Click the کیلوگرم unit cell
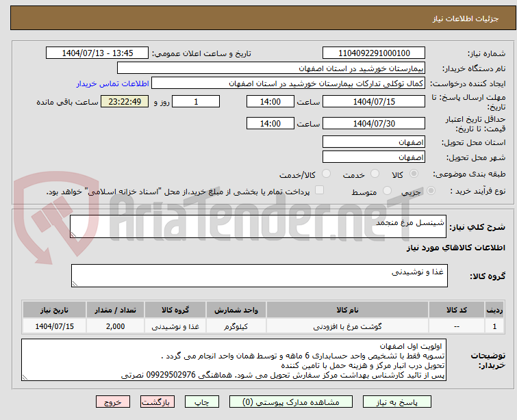Screen dimensions: 517x420 pos(236,326)
